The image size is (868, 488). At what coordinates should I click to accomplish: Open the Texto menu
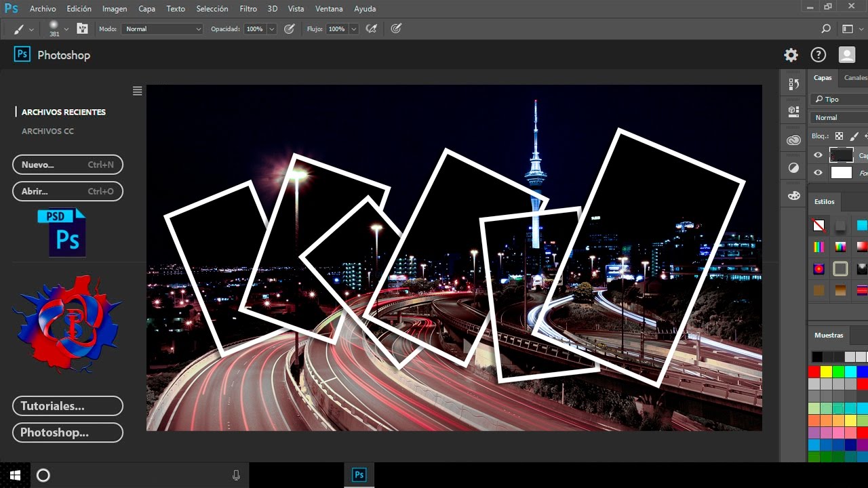(176, 9)
